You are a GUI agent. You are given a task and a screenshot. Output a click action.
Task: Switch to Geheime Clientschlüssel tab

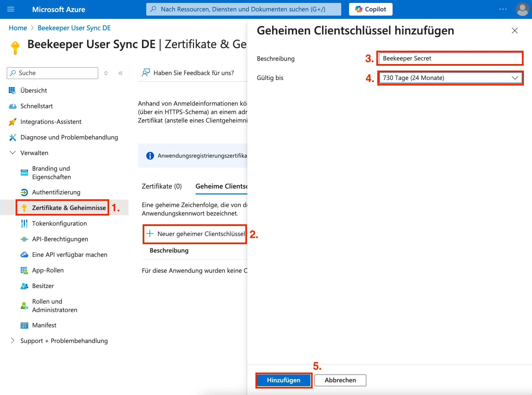point(221,186)
